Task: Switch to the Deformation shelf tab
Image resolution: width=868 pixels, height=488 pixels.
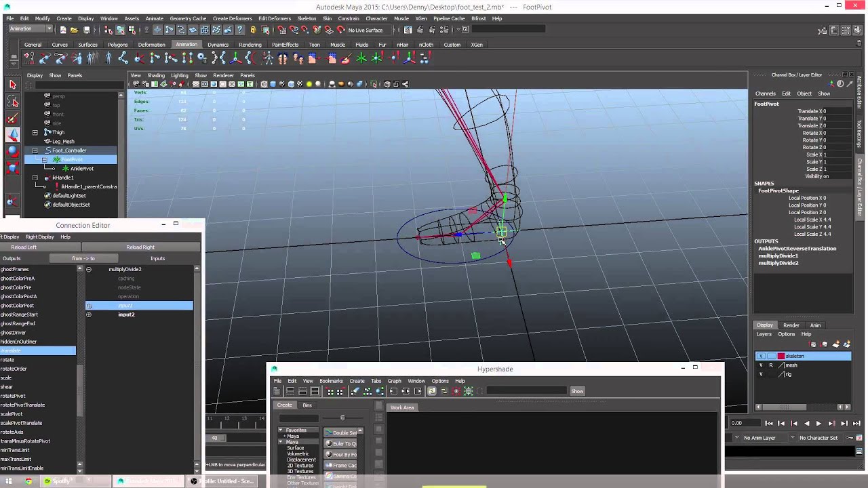Action: (151, 45)
